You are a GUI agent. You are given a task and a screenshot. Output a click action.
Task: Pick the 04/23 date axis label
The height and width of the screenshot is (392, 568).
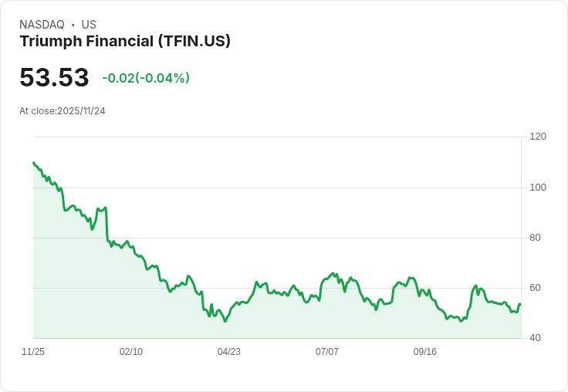pyautogui.click(x=229, y=352)
